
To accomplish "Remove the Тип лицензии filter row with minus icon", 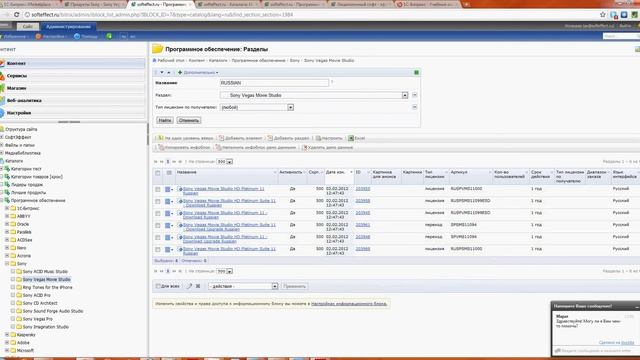I will coord(415,107).
